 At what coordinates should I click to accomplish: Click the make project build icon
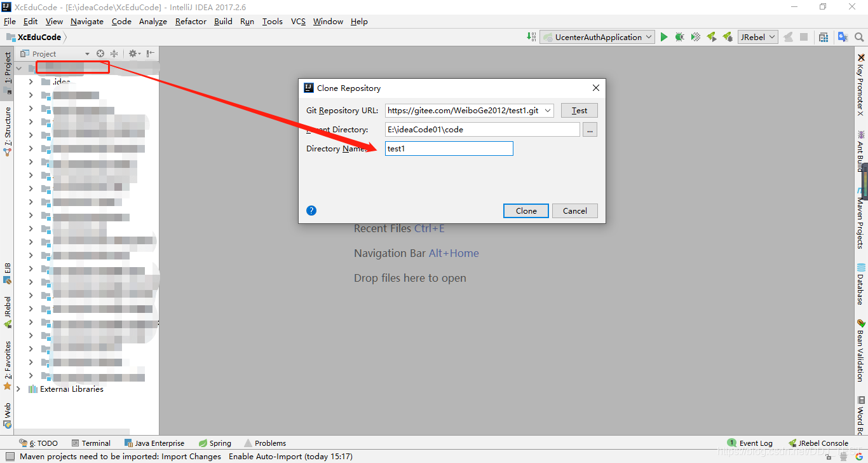[x=532, y=37]
